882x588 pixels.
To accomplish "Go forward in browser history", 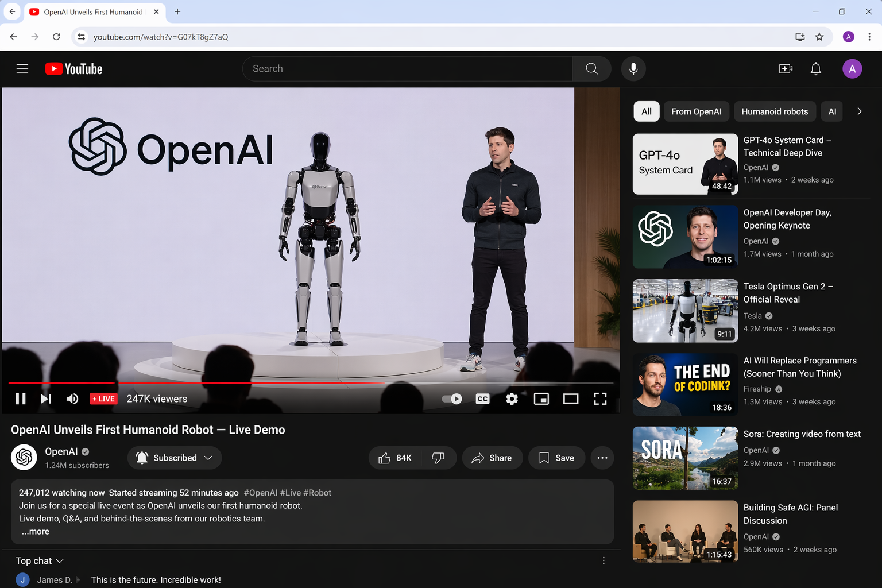I will coord(35,37).
